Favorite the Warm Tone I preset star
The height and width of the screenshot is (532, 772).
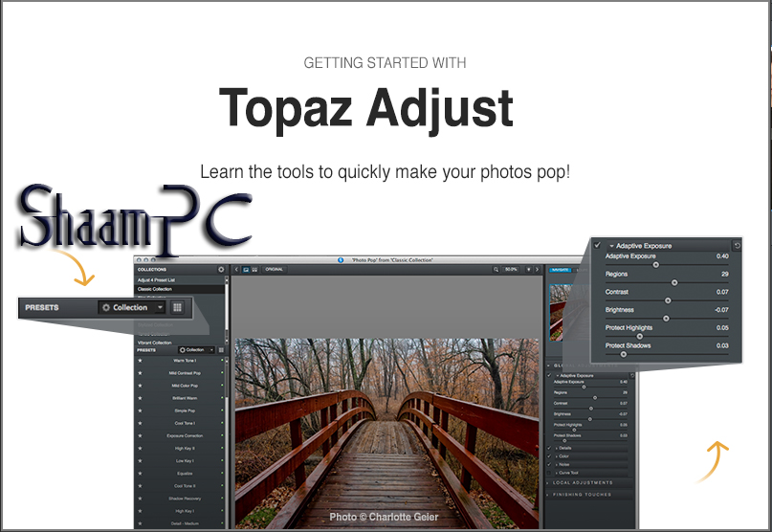click(x=140, y=361)
